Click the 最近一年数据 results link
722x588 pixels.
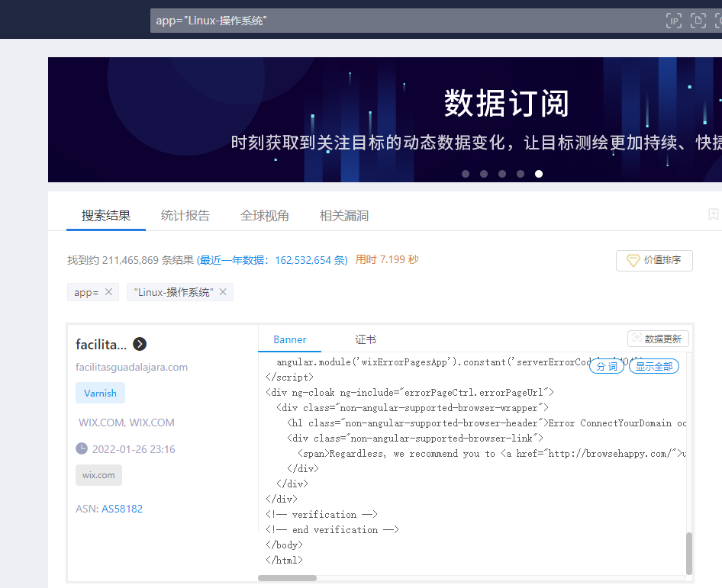tap(272, 260)
